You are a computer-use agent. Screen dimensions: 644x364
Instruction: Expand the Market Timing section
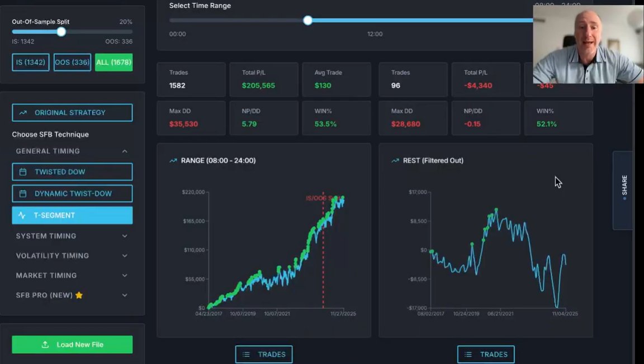coord(72,275)
